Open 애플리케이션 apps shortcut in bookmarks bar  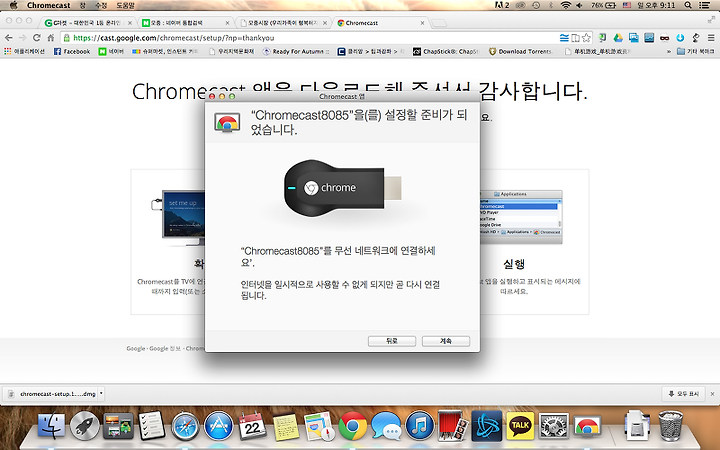[x=24, y=51]
